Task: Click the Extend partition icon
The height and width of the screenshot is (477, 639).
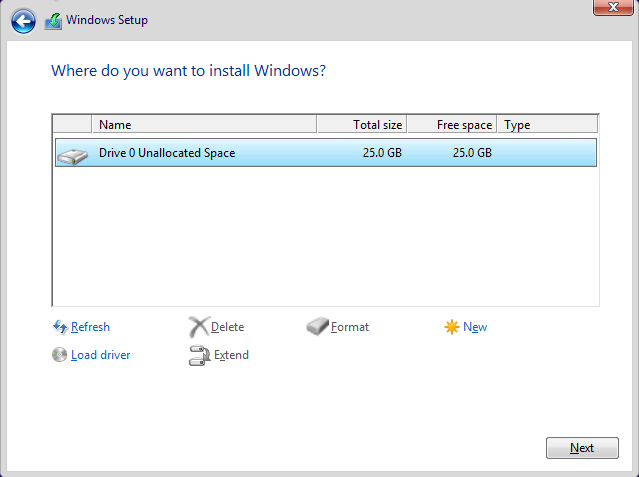Action: (x=199, y=355)
